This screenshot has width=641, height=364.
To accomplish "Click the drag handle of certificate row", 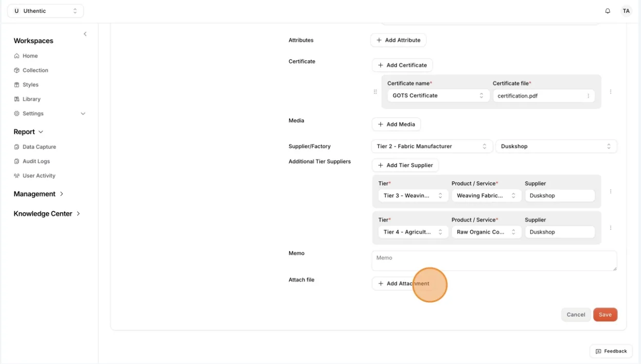I will coord(375,92).
